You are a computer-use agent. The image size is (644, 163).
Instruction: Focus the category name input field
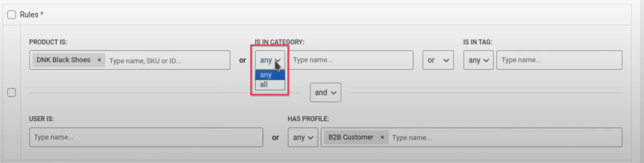[x=351, y=60]
